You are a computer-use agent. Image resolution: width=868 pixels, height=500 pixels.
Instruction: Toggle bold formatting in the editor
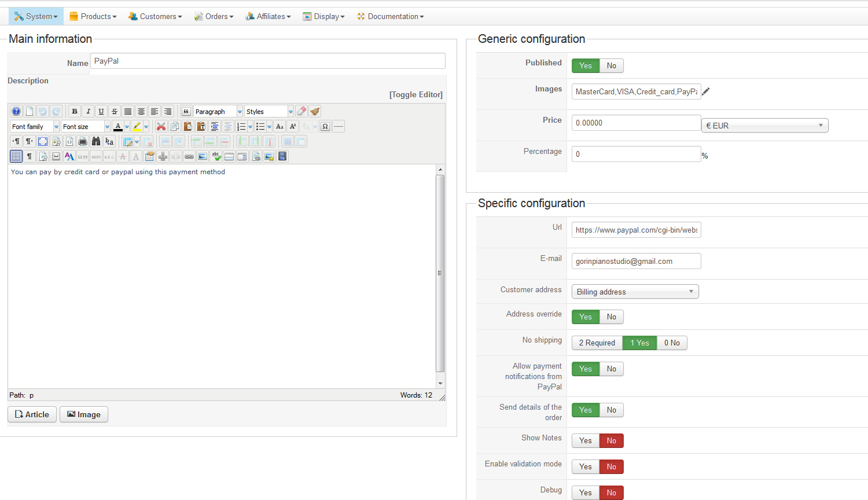pyautogui.click(x=75, y=112)
